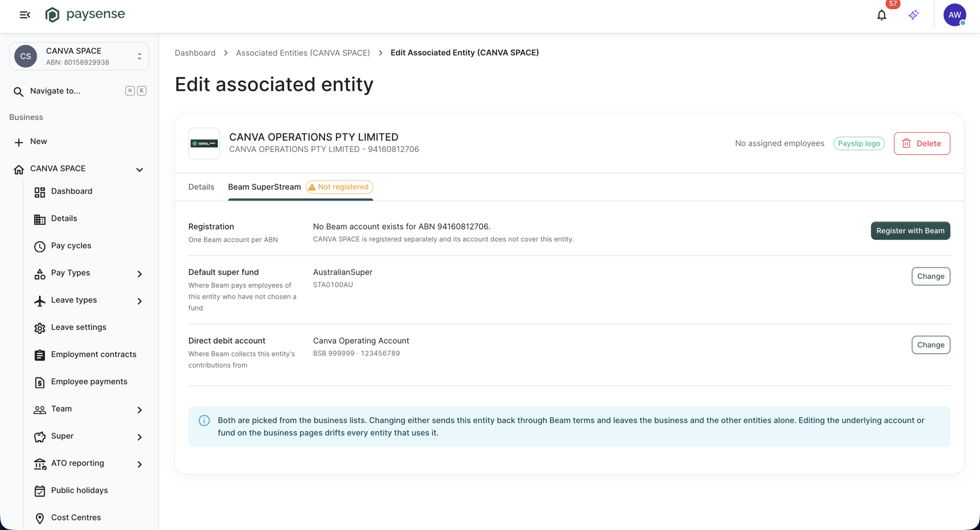Collapse the CANVA SPACE sidebar section

pyautogui.click(x=140, y=169)
